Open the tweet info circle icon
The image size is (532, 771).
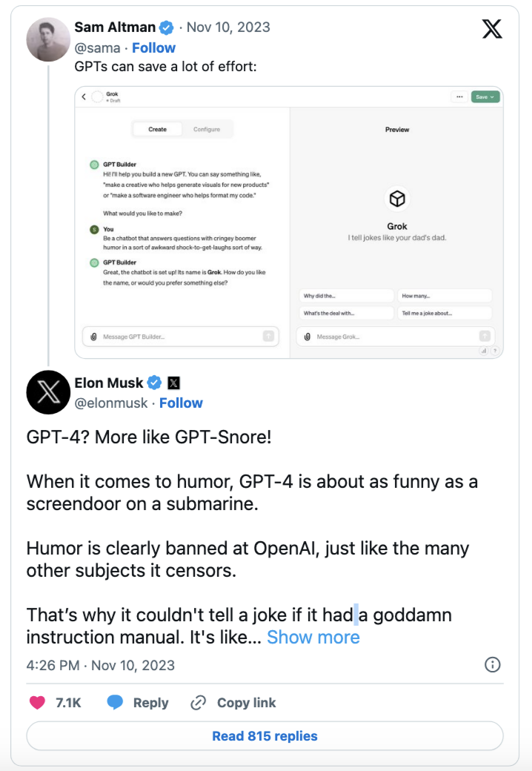pyautogui.click(x=492, y=665)
